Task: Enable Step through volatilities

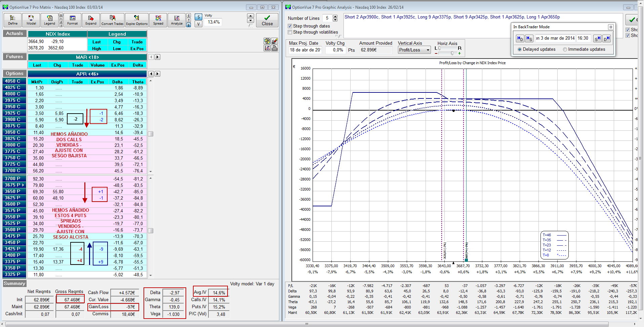Action: [290, 32]
